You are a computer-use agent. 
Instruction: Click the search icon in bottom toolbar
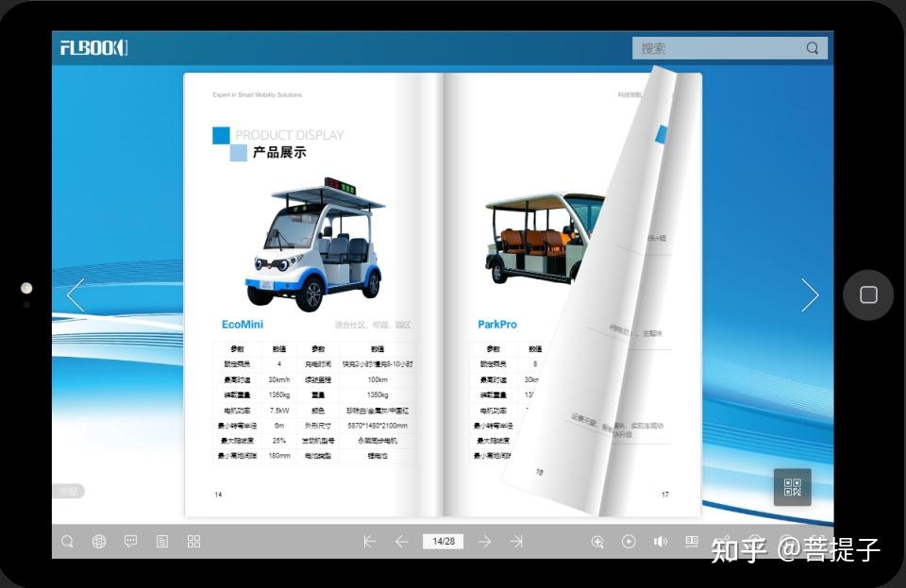point(68,542)
